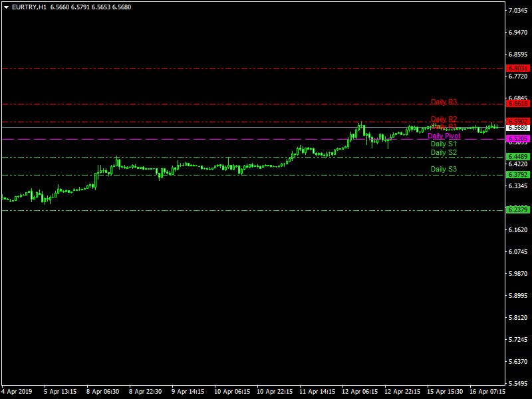Image resolution: width=532 pixels, height=399 pixels.
Task: Click the 5.5495 value on price scale
Action: 518,384
